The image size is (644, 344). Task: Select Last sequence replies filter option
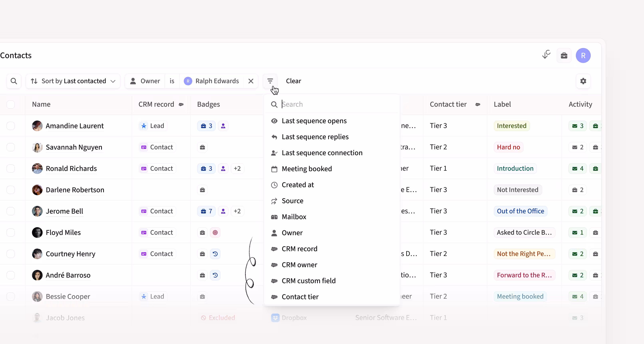point(315,137)
